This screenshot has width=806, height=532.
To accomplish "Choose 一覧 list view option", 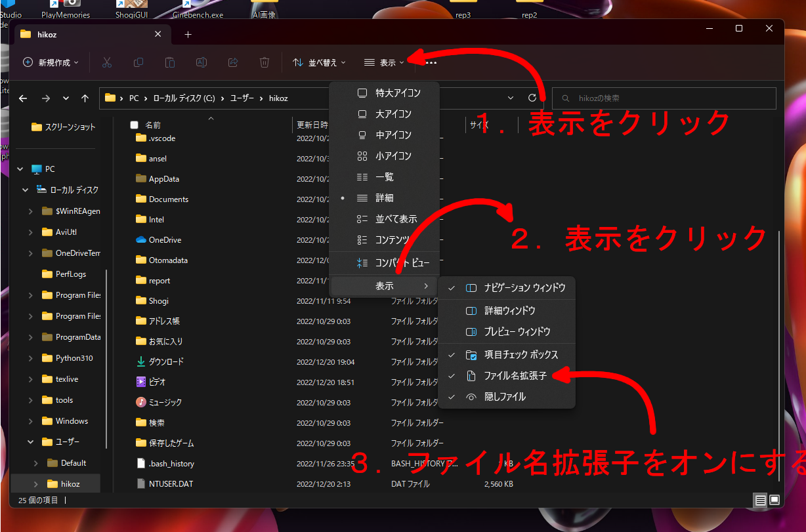I will pos(384,176).
